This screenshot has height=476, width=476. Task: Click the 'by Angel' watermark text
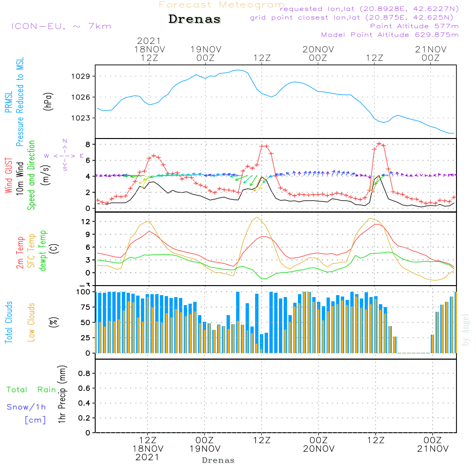465,330
